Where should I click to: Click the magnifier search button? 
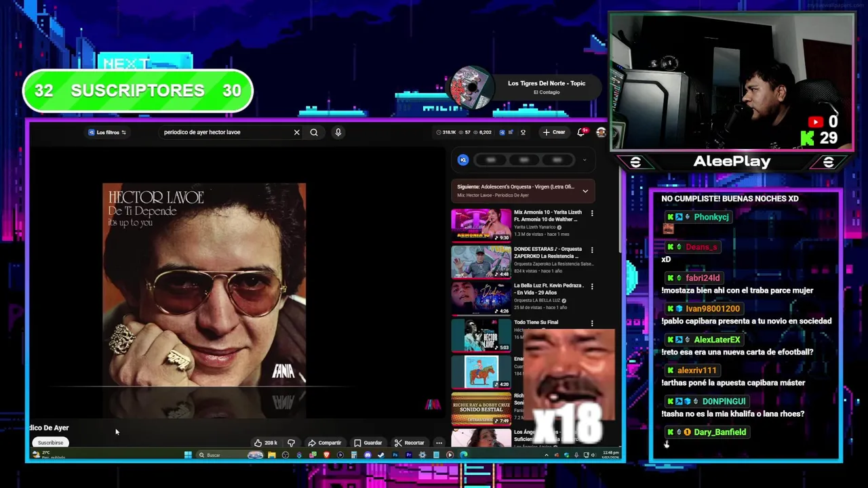click(314, 132)
